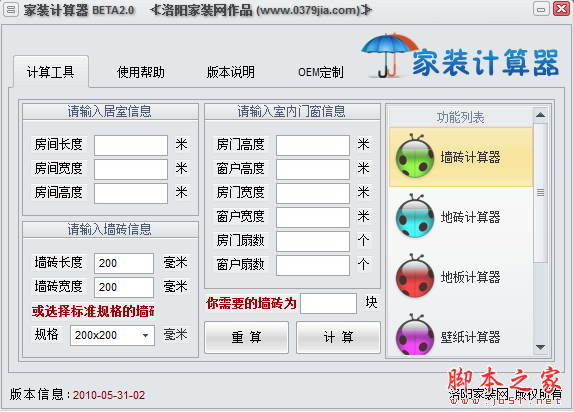
Task: Go to the OEM定制 tab
Action: point(321,73)
